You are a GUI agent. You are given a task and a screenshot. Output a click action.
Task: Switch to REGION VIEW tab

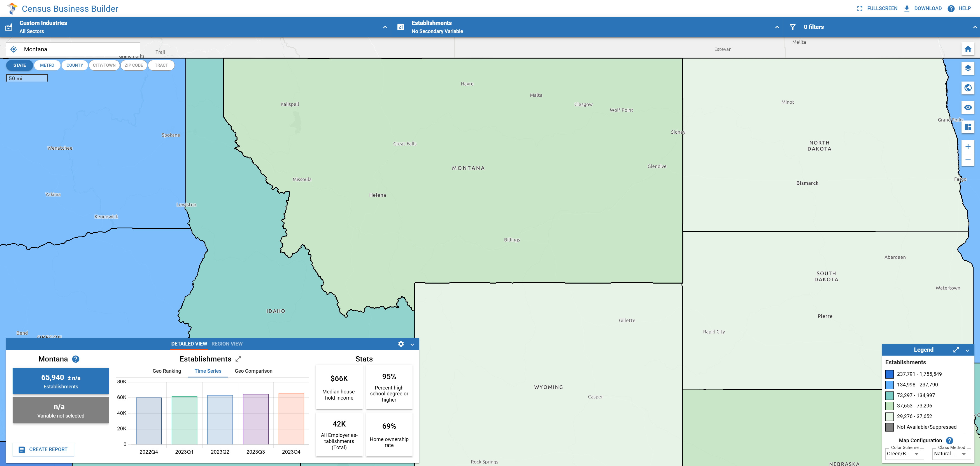(x=227, y=344)
